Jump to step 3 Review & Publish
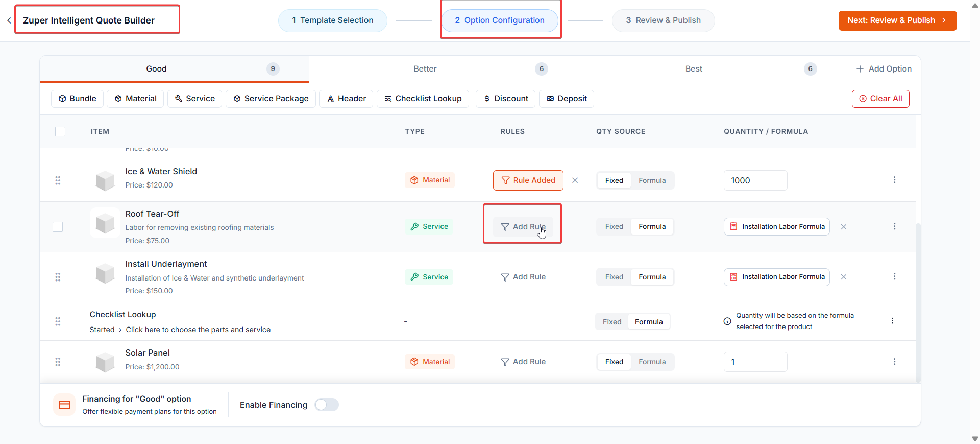Viewport: 980px width, 444px height. pos(664,20)
